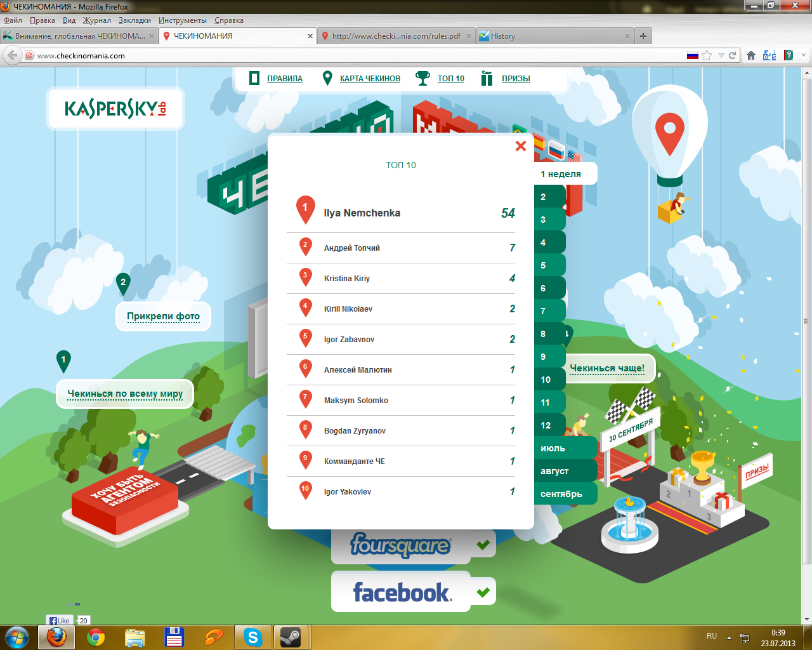Open the Журнал menu
This screenshot has height=650, width=812.
[97, 20]
